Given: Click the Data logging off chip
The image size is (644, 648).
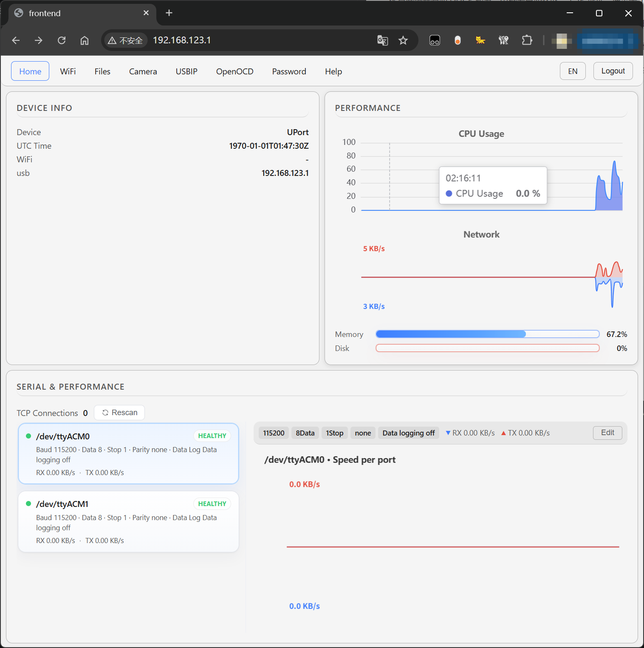Looking at the screenshot, I should tap(409, 433).
